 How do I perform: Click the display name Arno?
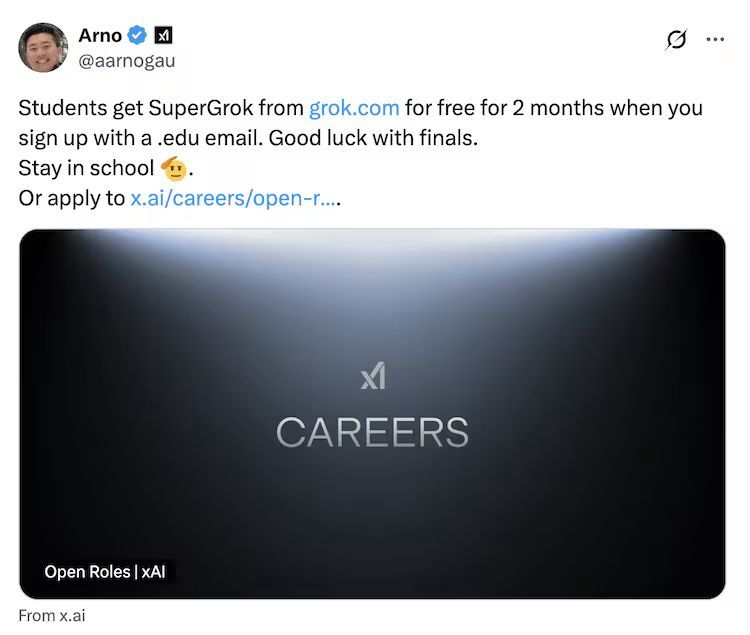tap(100, 36)
